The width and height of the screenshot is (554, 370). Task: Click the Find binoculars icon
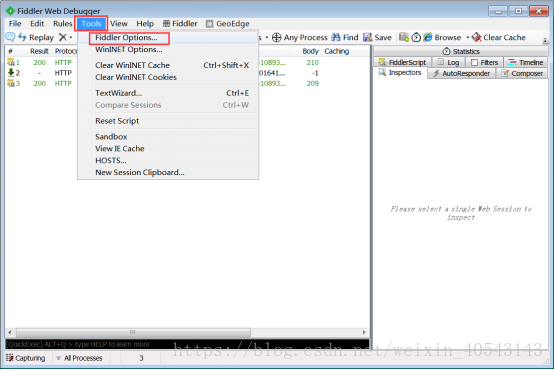click(336, 37)
